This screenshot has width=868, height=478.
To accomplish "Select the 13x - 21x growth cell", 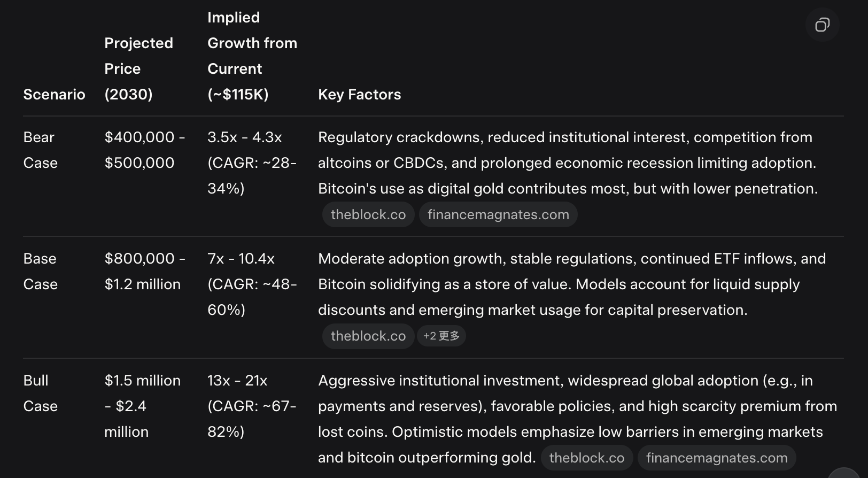I will 252,406.
